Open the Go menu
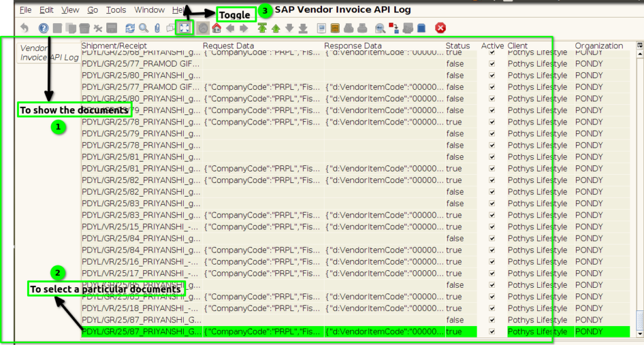This screenshot has width=644, height=345. 92,10
